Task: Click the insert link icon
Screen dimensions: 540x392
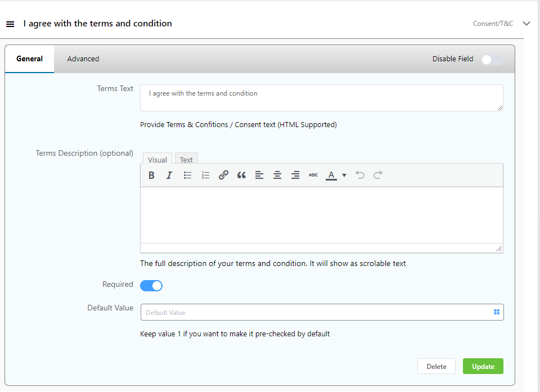Action: click(223, 175)
